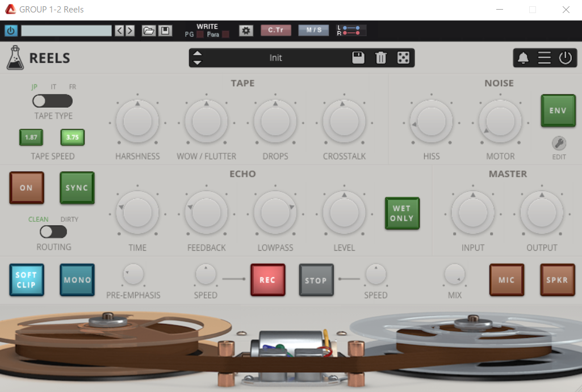The height and width of the screenshot is (392, 582).
Task: Open the Init preset name dropdown
Action: (275, 58)
